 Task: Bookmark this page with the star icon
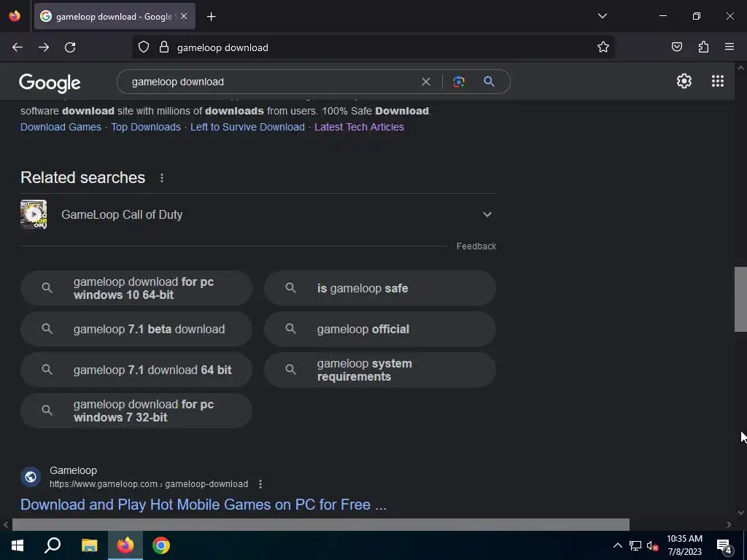click(x=603, y=47)
